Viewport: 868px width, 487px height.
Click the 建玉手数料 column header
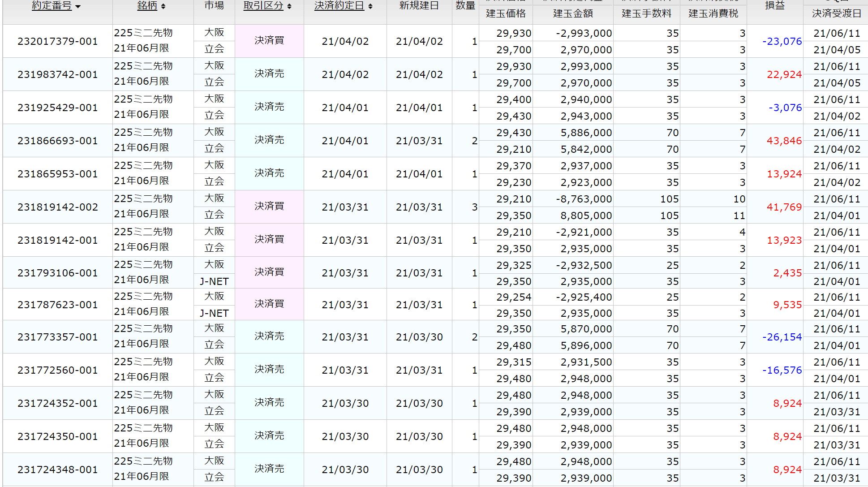pos(647,13)
